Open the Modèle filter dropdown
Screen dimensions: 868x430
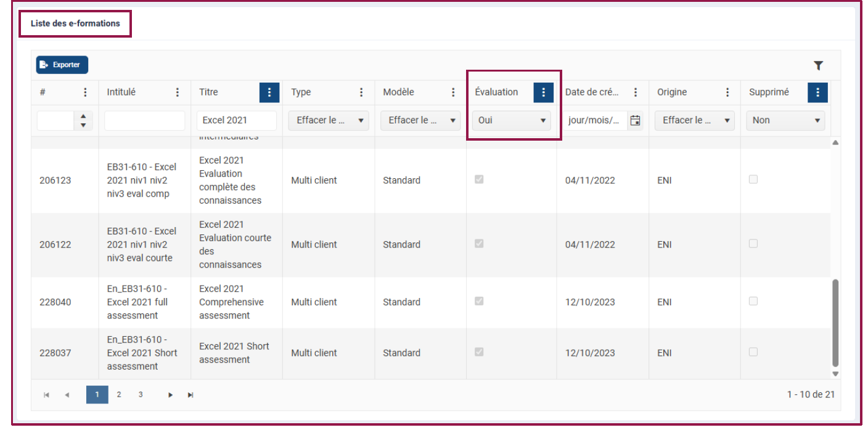pyautogui.click(x=420, y=120)
